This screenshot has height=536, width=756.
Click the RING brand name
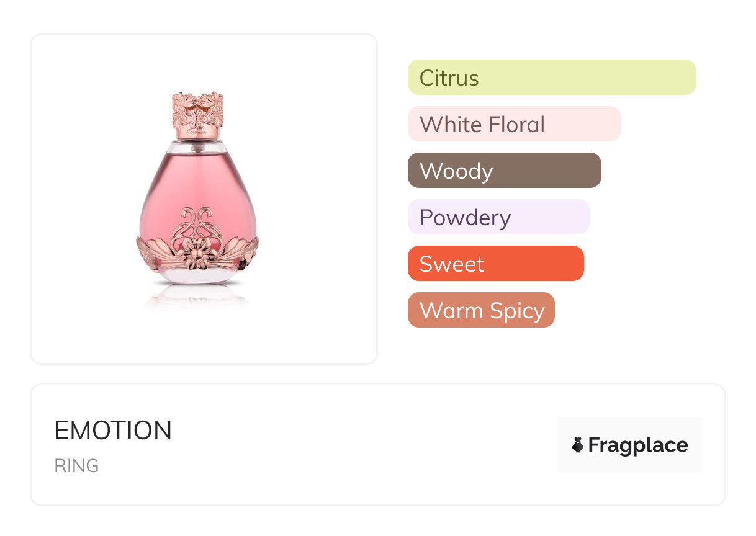76,466
